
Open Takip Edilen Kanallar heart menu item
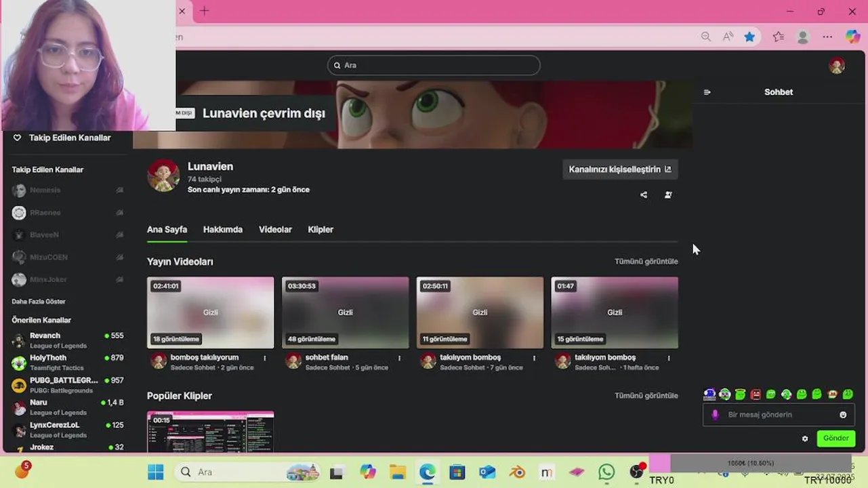pyautogui.click(x=62, y=138)
